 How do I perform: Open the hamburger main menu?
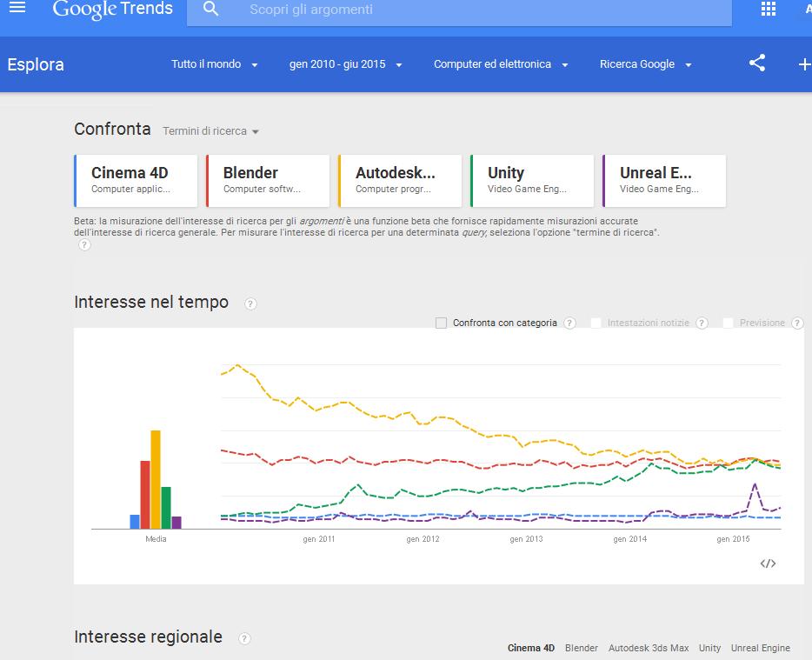[17, 8]
